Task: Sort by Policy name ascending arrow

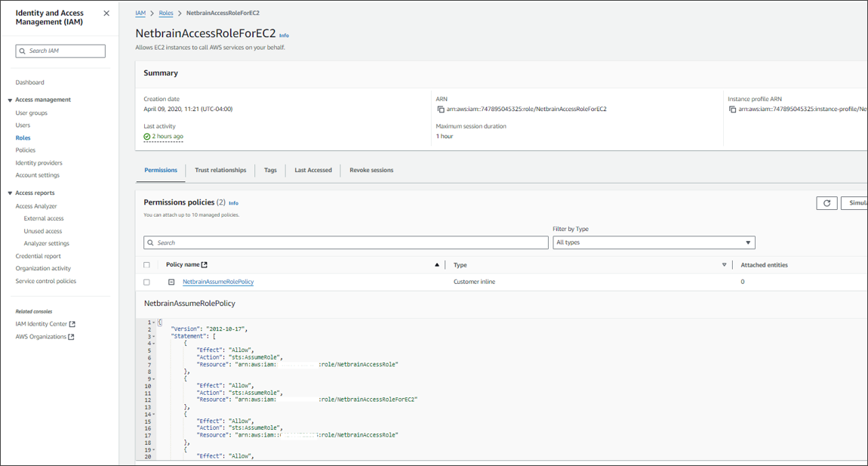Action: click(437, 265)
